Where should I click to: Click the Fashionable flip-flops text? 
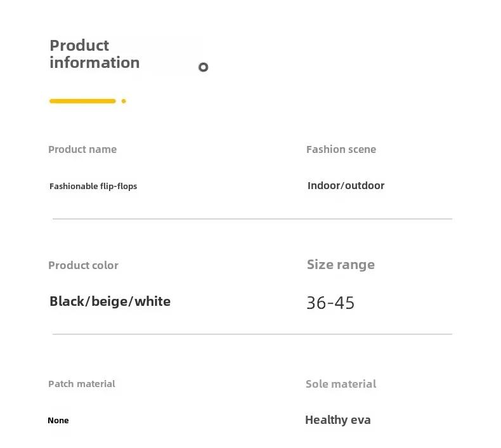(93, 186)
